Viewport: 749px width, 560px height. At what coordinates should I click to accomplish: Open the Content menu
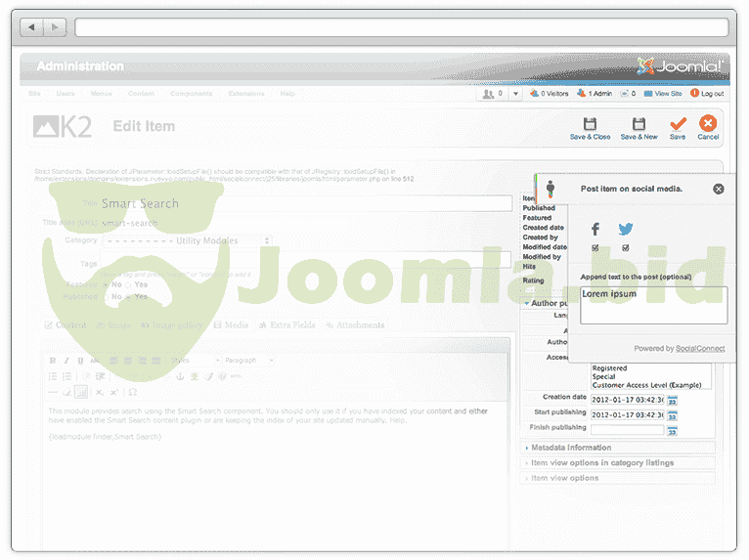(141, 94)
